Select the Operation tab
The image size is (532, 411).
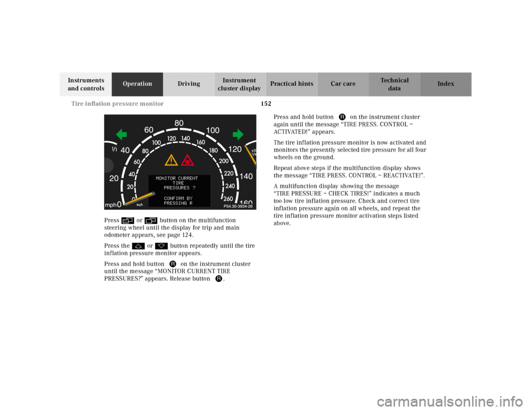pyautogui.click(x=137, y=84)
